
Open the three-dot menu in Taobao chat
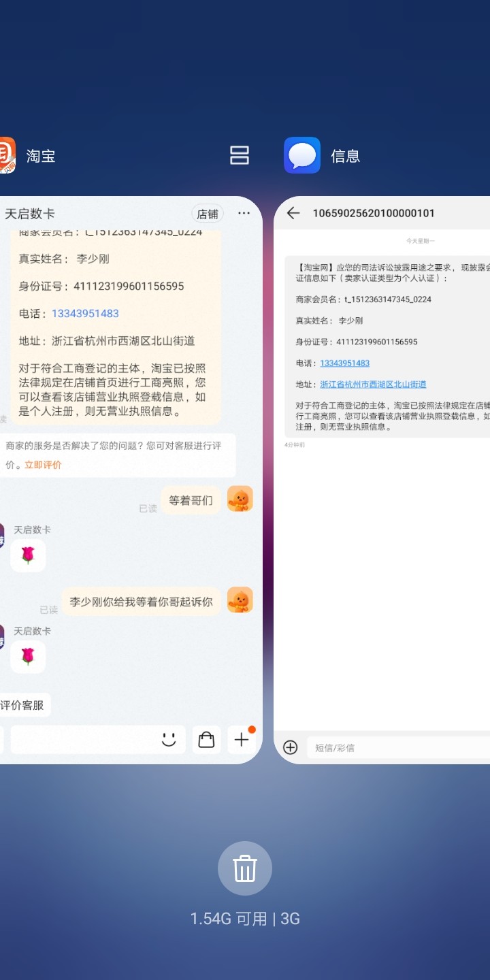(244, 214)
